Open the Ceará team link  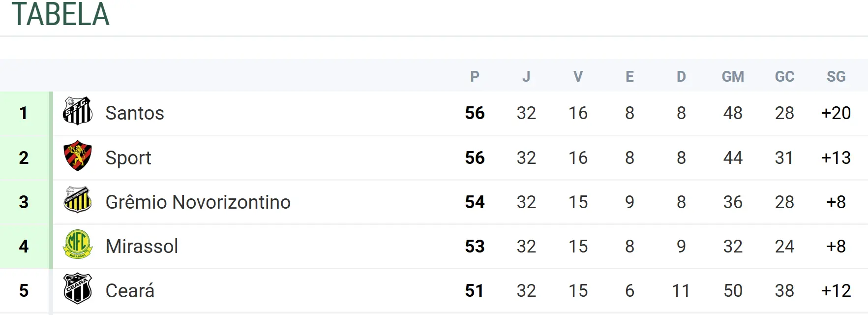click(x=130, y=291)
